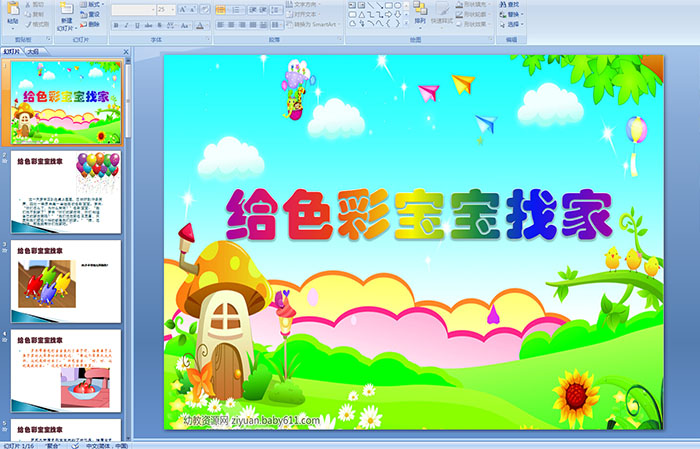Image resolution: width=700 pixels, height=449 pixels.
Task: Select the Right Arrow shape in the shapes gallery
Action: point(388,15)
